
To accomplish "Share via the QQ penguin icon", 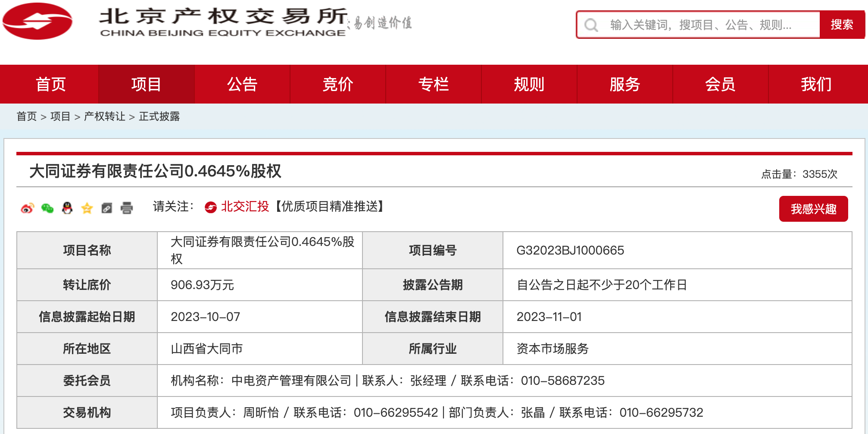I will pos(67,208).
